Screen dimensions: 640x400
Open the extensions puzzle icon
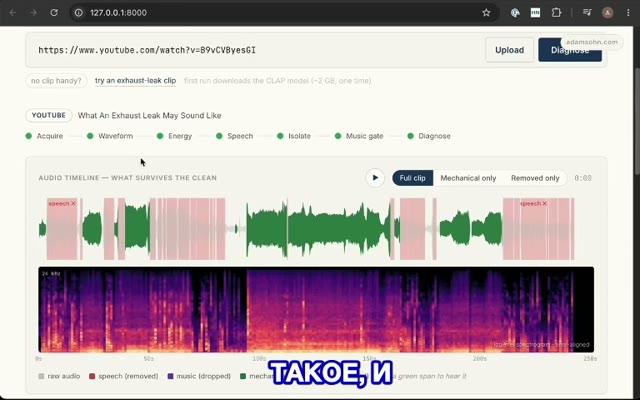click(556, 13)
